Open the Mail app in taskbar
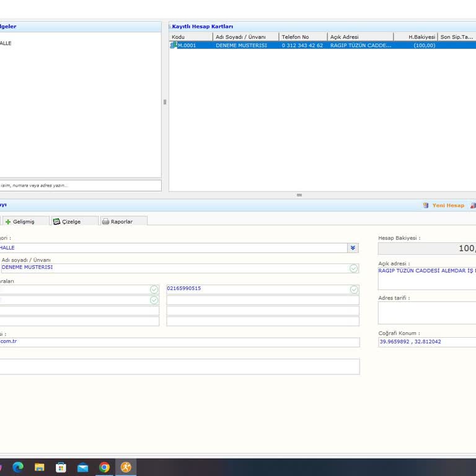Viewport: 476px width, 476px height. (x=82, y=467)
